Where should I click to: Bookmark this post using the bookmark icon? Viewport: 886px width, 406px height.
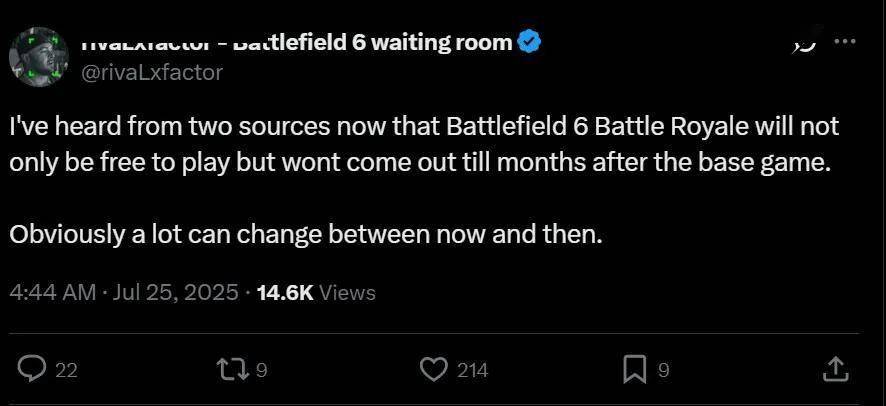click(634, 369)
